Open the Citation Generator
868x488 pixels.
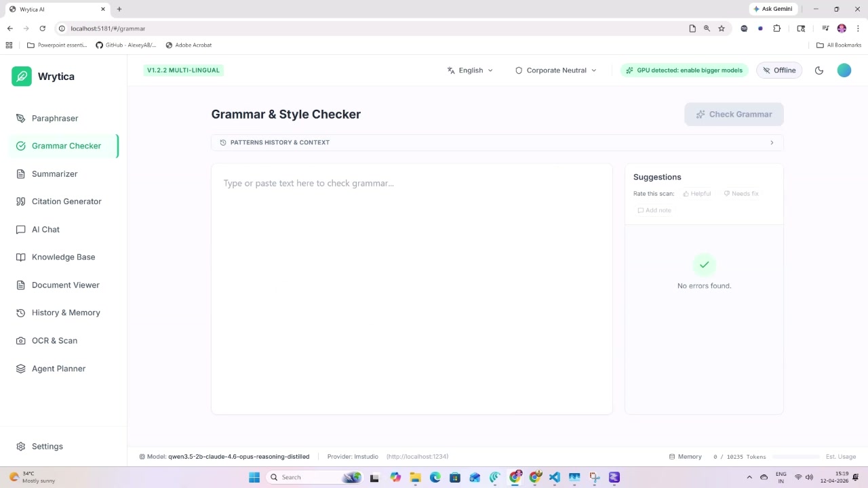(x=66, y=201)
